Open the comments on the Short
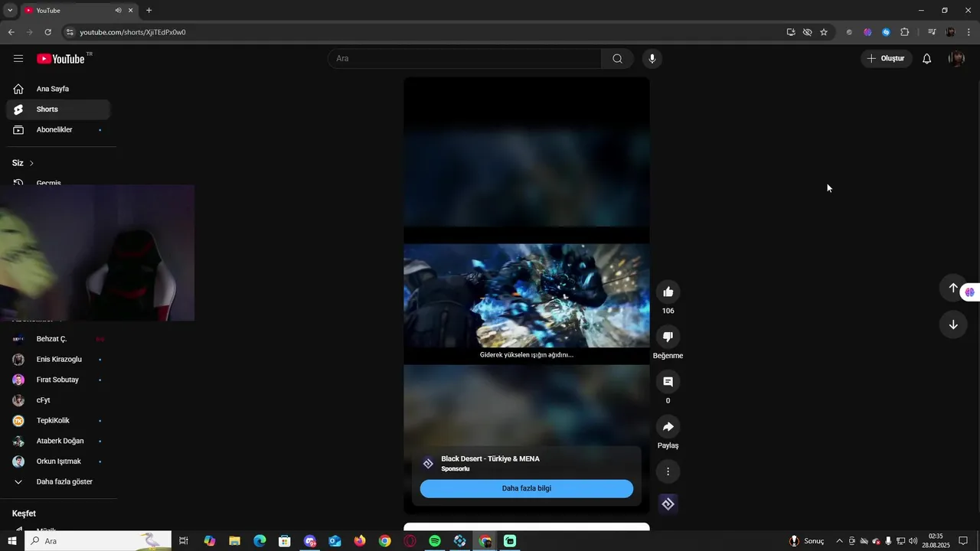980x551 pixels. [x=668, y=382]
